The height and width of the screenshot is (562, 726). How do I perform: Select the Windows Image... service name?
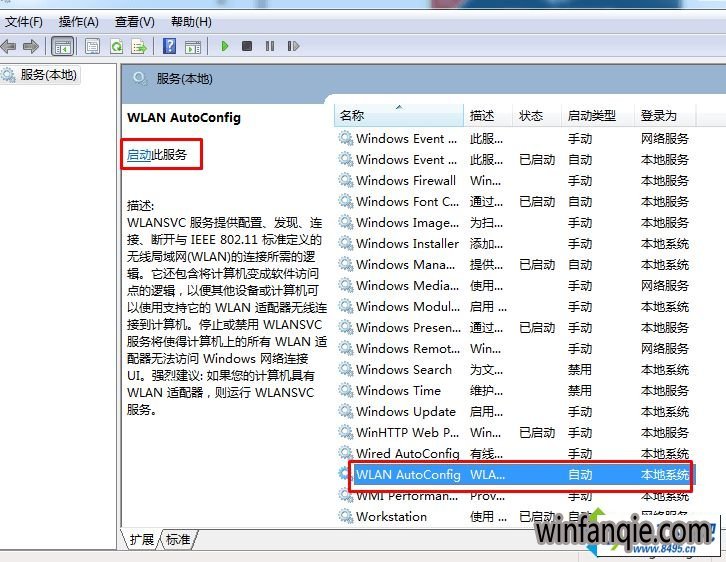pos(407,223)
